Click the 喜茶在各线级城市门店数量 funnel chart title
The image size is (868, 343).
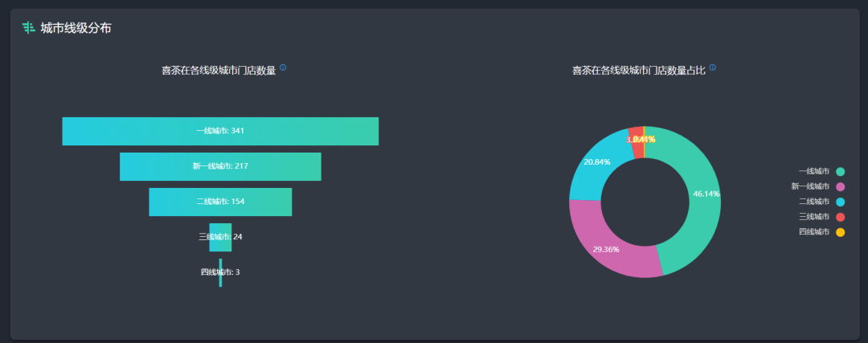[x=219, y=71]
